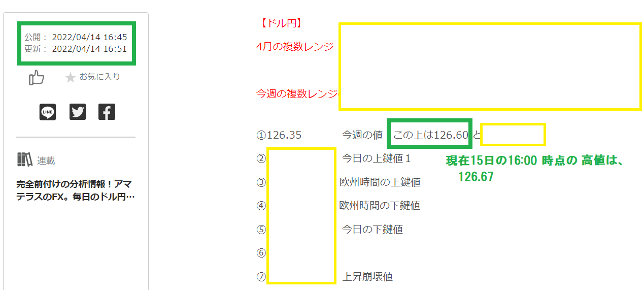Share the article via LINE icon
Image resolution: width=644 pixels, height=290 pixels.
point(48,112)
